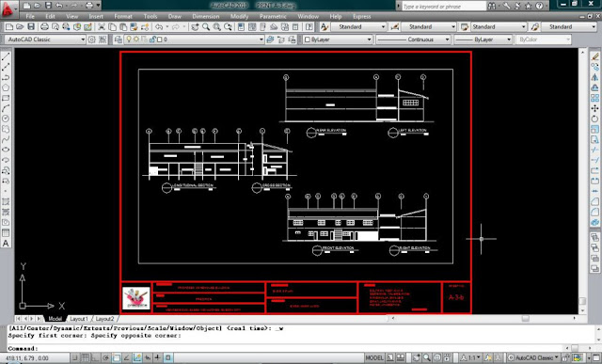Open the File menu
602x364 pixels.
(30, 17)
